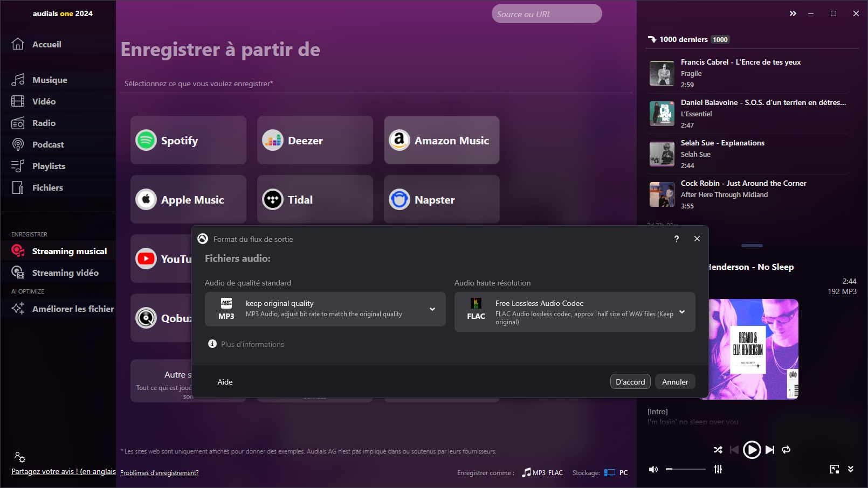Click MP3 FLAC recording format setting
The image size is (868, 488).
542,473
